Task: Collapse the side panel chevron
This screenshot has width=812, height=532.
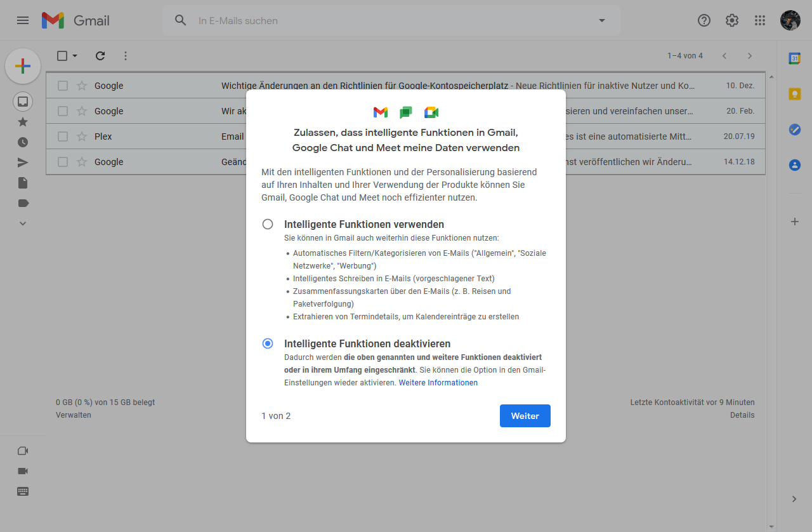Action: click(794, 499)
